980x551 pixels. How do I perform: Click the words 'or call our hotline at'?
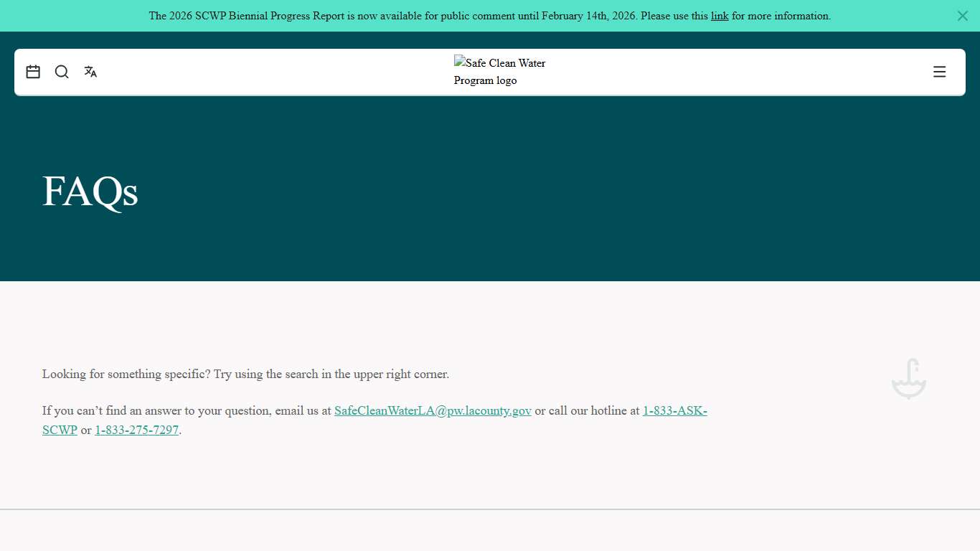[587, 411]
